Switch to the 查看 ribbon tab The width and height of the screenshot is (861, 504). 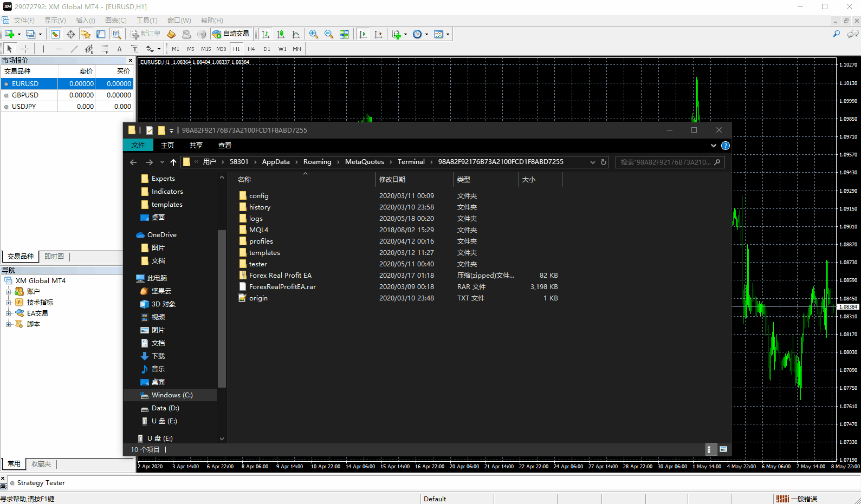224,145
